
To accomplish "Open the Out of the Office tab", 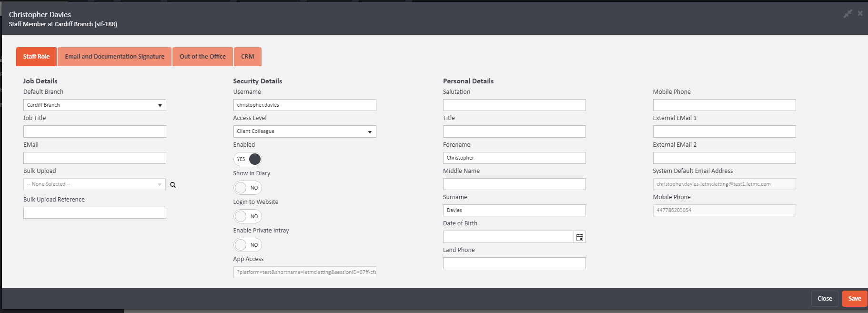I will 202,57.
